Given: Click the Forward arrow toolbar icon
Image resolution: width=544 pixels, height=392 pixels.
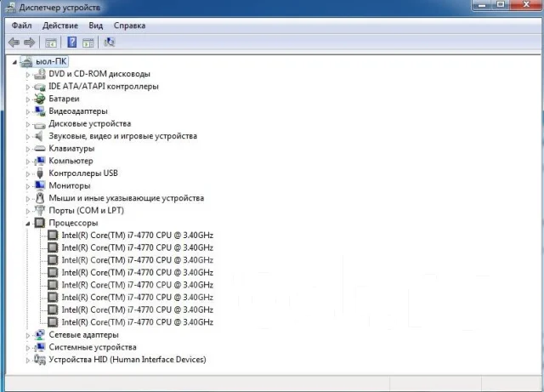Looking at the screenshot, I should coord(30,43).
